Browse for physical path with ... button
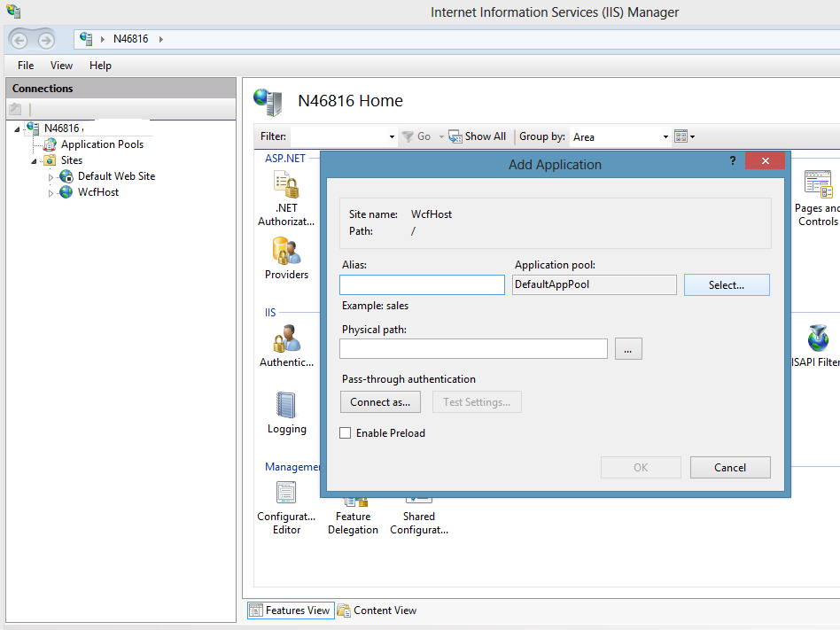The image size is (840, 630). tap(627, 350)
